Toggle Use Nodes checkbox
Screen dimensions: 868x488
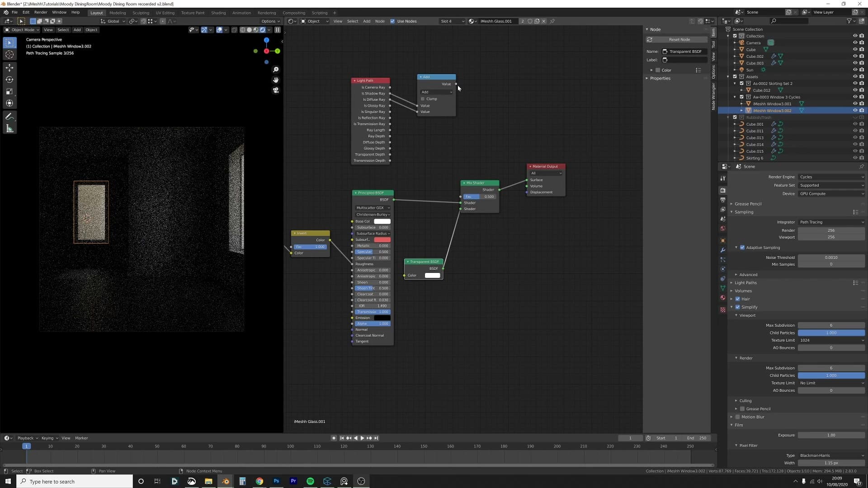click(x=392, y=21)
